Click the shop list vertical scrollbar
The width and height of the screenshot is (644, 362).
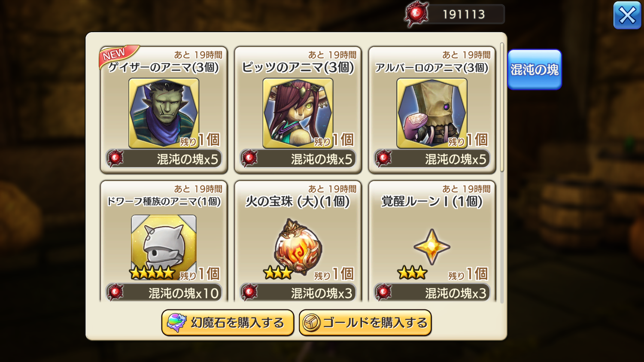(502, 107)
